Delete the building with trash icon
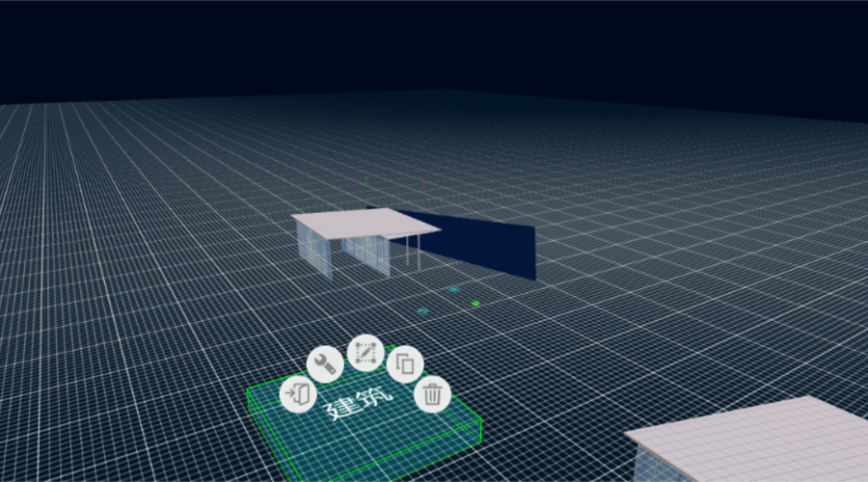This screenshot has height=482, width=868. [432, 394]
